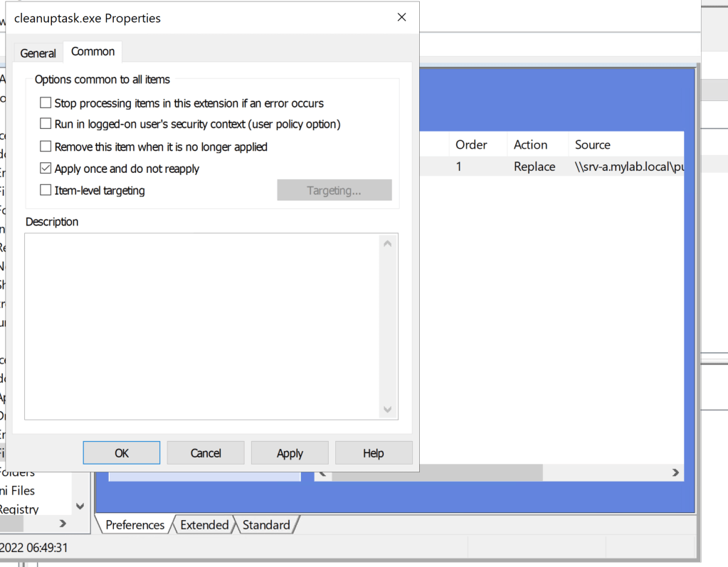Enable stop processing items if error occurs
728x567 pixels.
point(46,103)
